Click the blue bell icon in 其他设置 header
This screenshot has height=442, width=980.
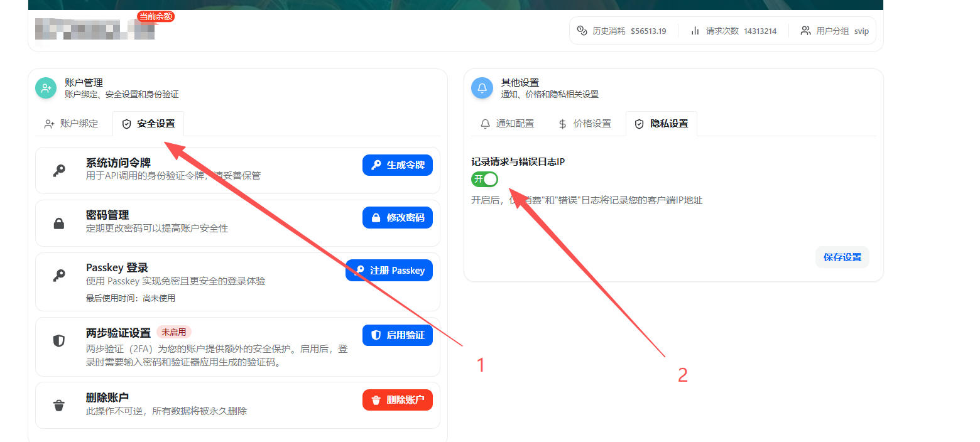point(481,88)
